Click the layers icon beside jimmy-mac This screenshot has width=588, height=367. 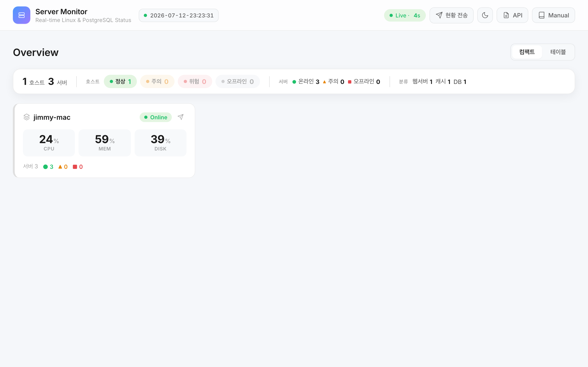click(26, 117)
